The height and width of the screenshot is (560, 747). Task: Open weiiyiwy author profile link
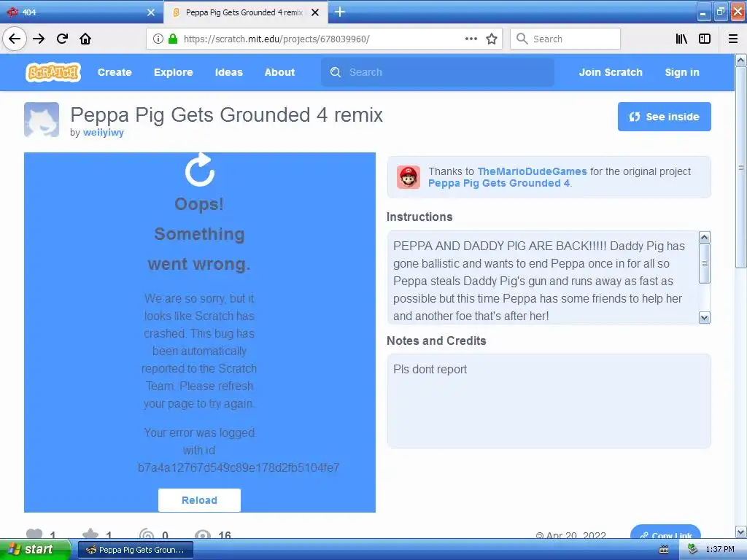[104, 133]
